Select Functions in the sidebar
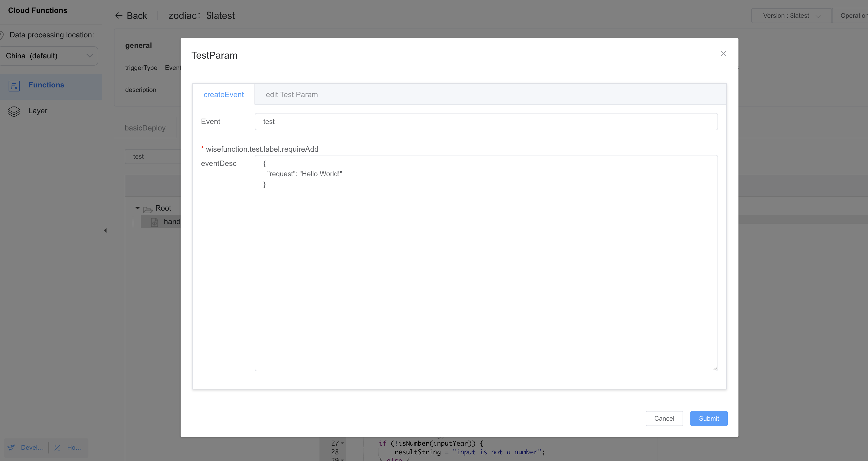868x461 pixels. coord(51,86)
